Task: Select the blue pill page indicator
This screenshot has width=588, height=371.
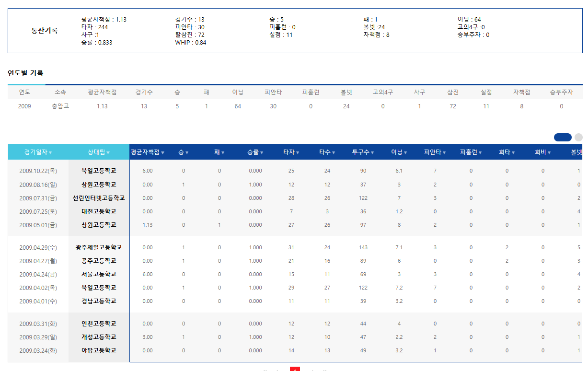Action: (x=563, y=137)
